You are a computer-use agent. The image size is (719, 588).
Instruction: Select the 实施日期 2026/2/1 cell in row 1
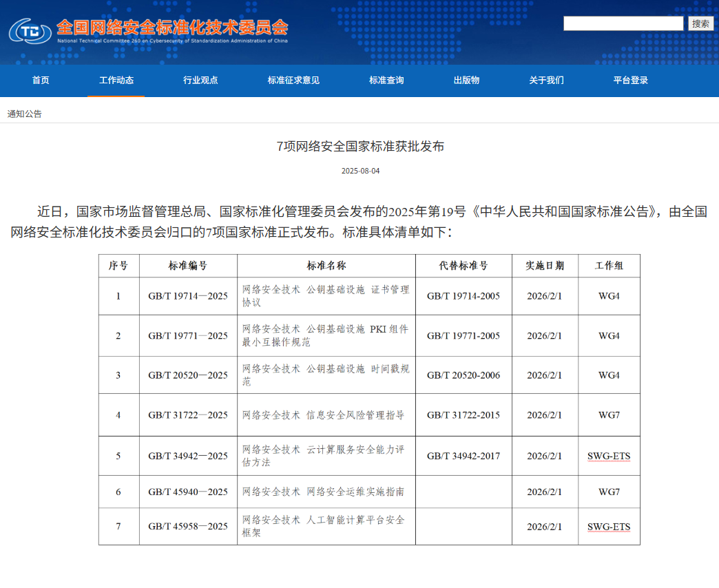(x=544, y=295)
